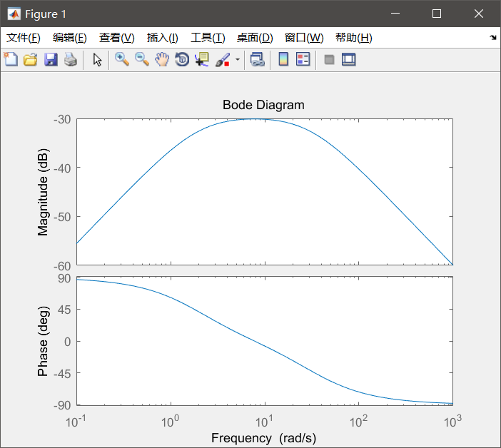
Task: Click the MATLAB logo in title bar
Action: (x=14, y=14)
